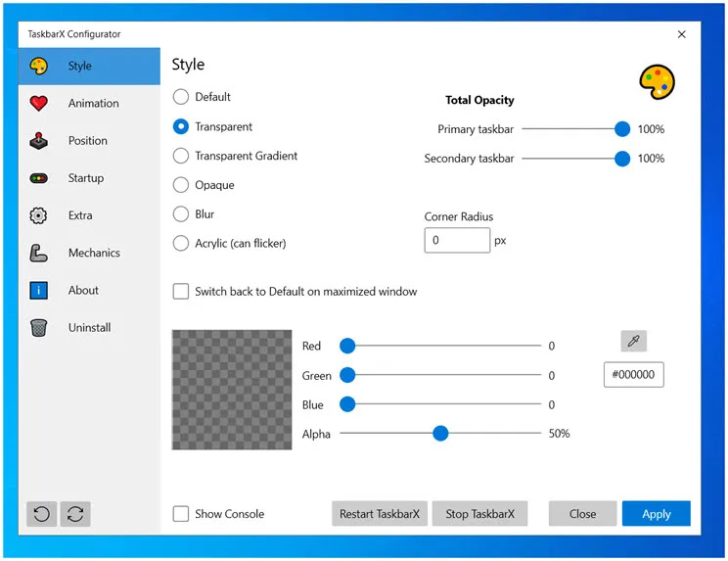Screen dimensions: 728x561
Task: Click the Corner Radius input field
Action: 457,240
